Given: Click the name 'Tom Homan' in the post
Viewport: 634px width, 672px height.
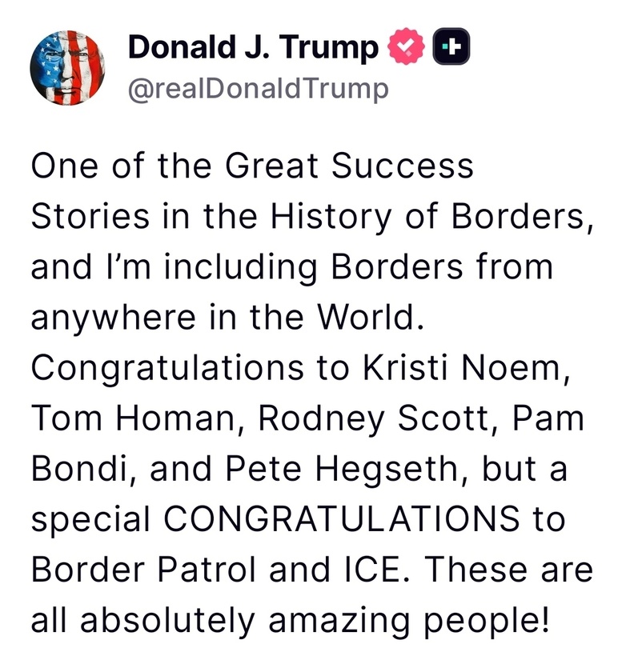Looking at the screenshot, I should pos(134,418).
